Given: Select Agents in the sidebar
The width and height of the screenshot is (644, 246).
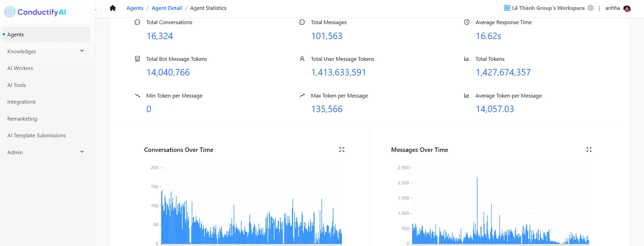Looking at the screenshot, I should 46,35.
